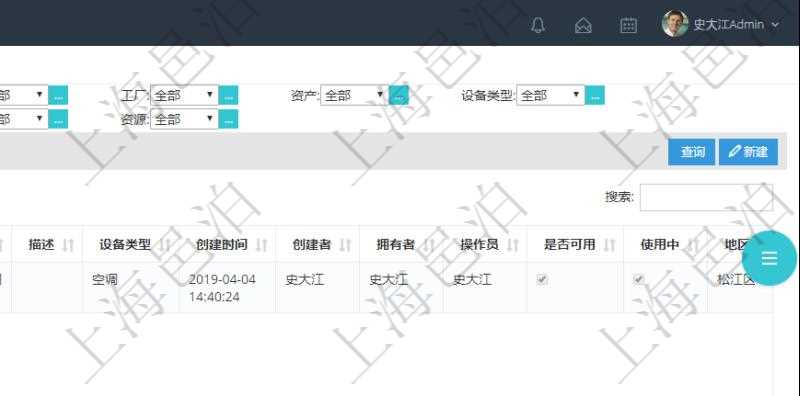The image size is (800, 396).
Task: Expand the 史大江Admin user menu
Action: click(735, 24)
